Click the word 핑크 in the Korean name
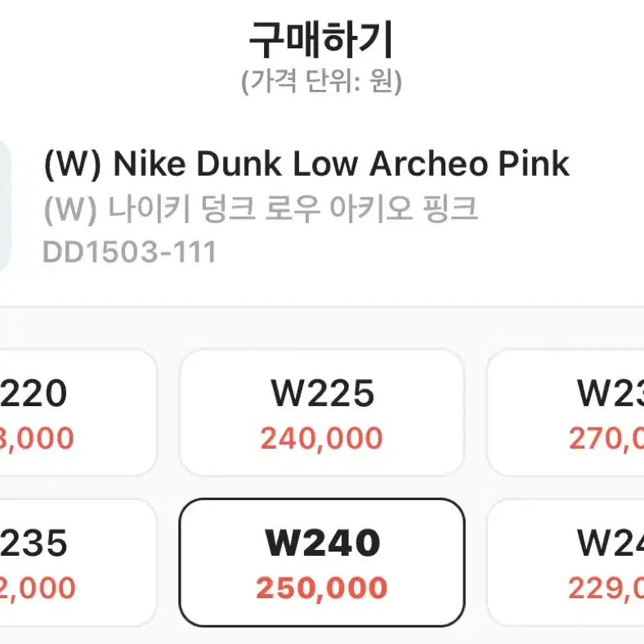Viewport: 644px width, 644px height. click(450, 209)
